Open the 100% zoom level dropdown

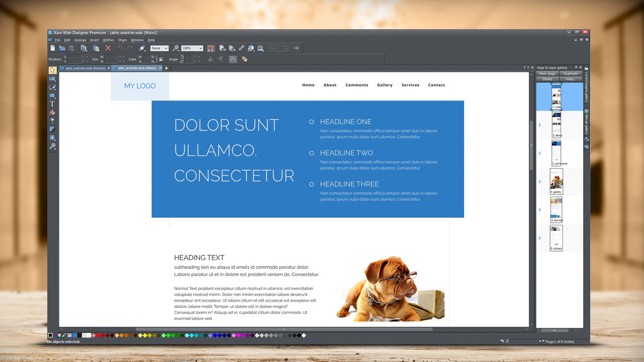coord(192,48)
